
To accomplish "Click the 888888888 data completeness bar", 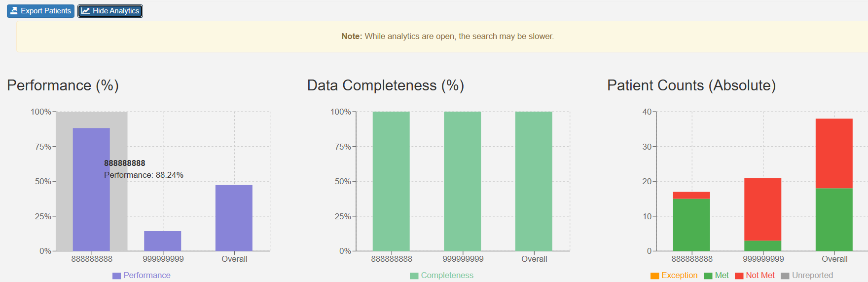I will 391,181.
